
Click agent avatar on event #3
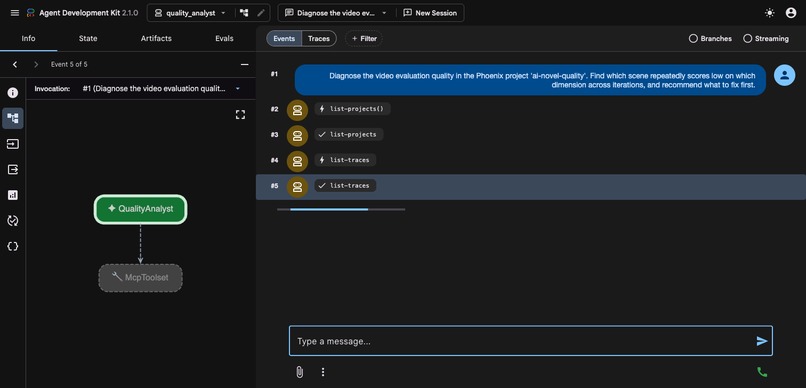[x=297, y=136]
